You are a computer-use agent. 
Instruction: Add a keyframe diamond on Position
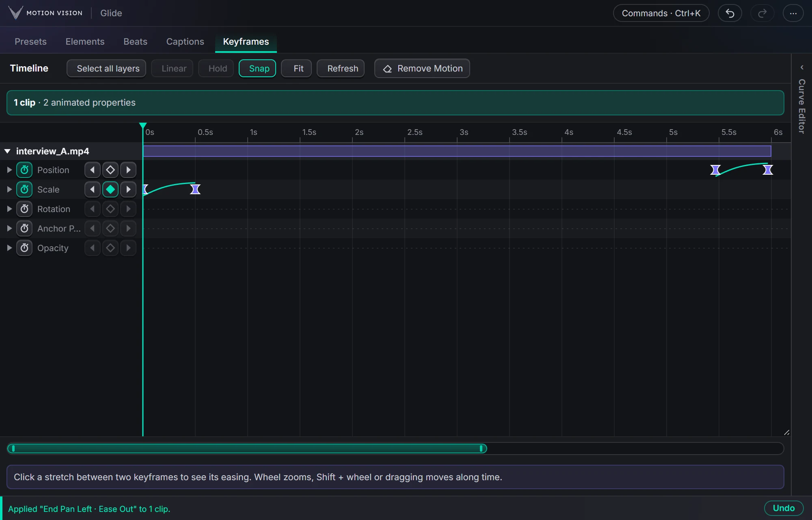[110, 170]
